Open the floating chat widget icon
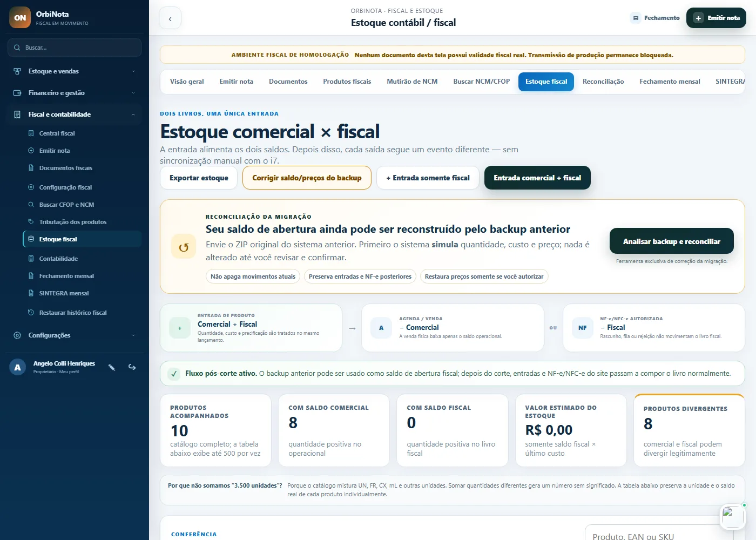This screenshot has height=540, width=756. (x=733, y=517)
